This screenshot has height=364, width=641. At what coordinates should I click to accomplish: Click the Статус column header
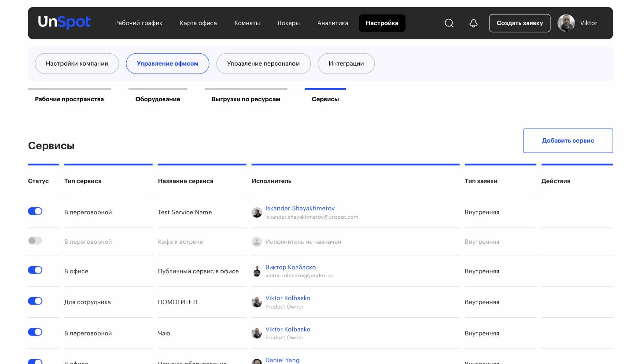click(x=38, y=181)
